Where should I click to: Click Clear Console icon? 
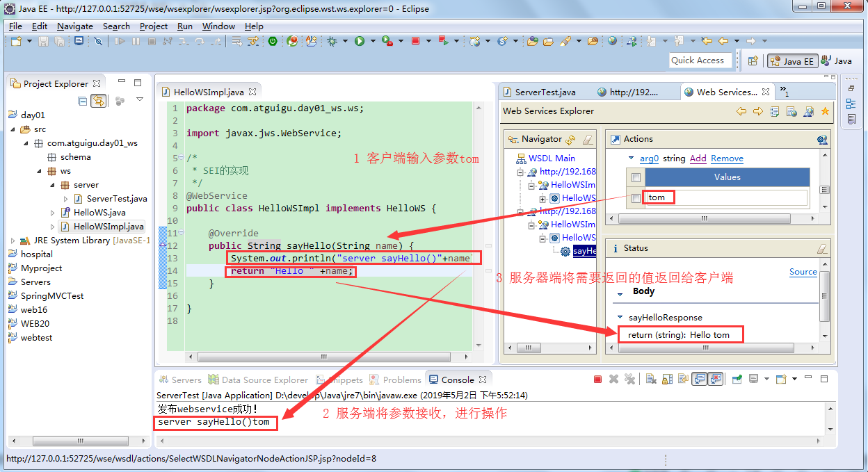(x=651, y=380)
